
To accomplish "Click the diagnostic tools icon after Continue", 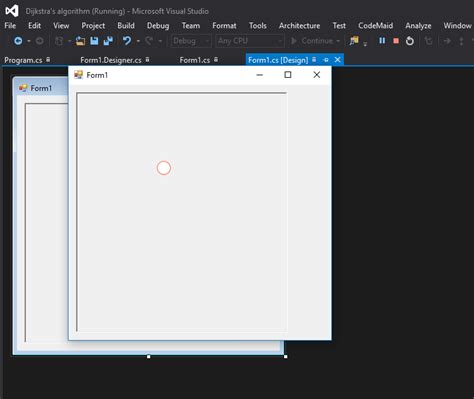I will click(354, 41).
